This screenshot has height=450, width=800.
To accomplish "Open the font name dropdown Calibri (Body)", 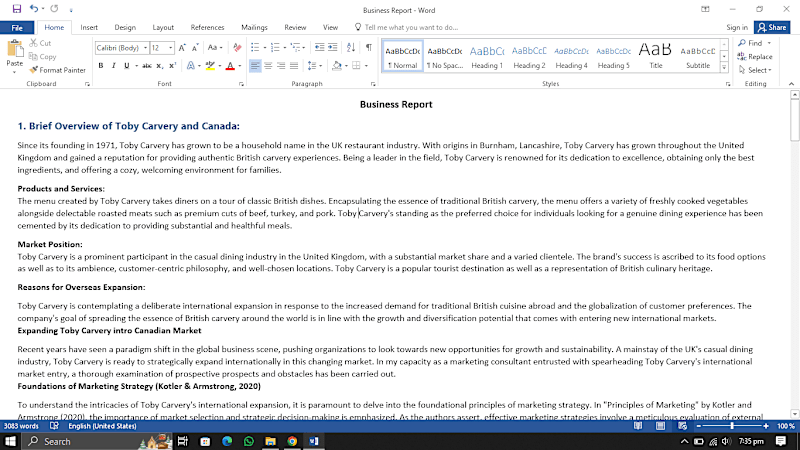I will (145, 48).
